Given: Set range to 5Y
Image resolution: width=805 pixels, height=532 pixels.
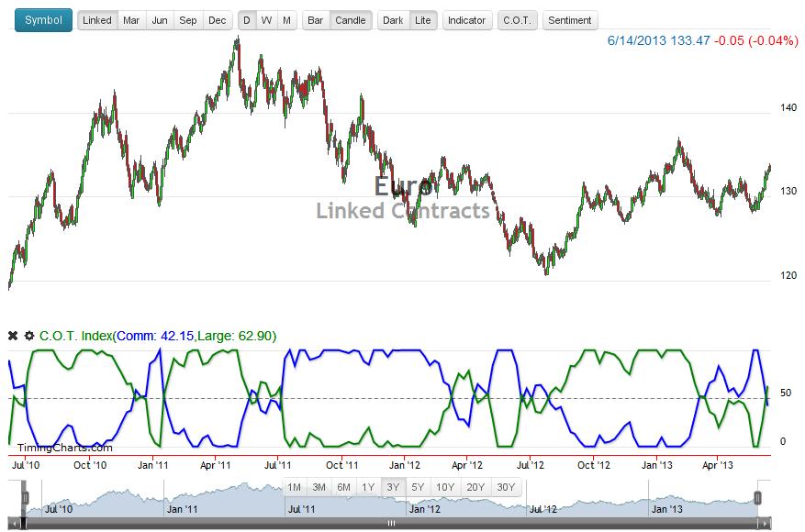Looking at the screenshot, I should (418, 487).
